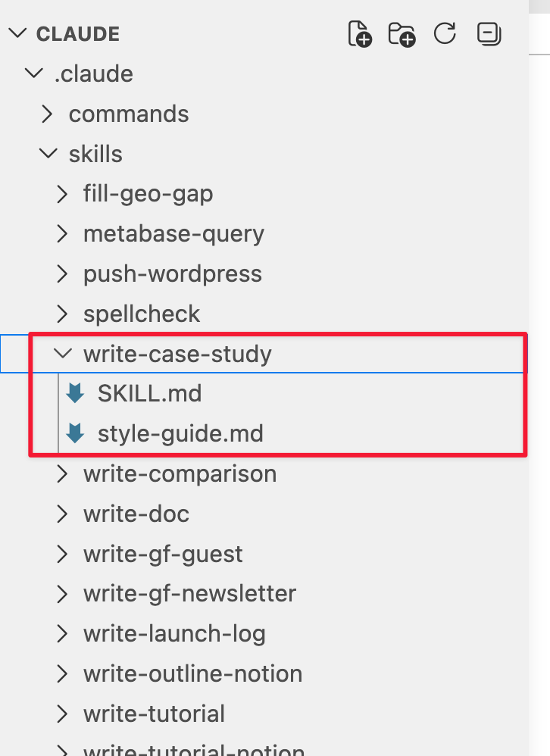Select the spellcheck folder
Image resolution: width=550 pixels, height=756 pixels.
[x=141, y=314]
